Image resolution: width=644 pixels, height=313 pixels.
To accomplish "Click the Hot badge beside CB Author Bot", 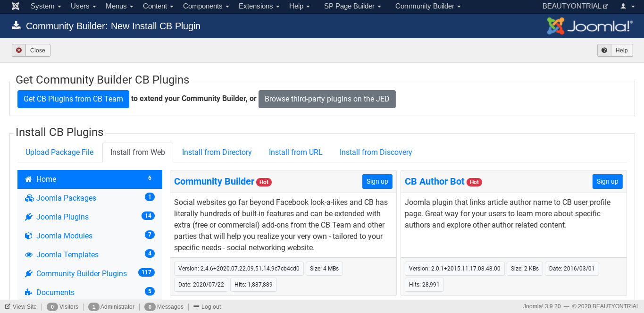I will 474,182.
